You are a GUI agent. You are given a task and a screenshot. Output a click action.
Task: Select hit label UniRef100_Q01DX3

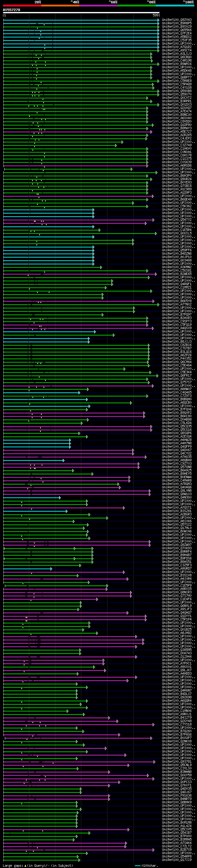pyautogui.click(x=177, y=104)
